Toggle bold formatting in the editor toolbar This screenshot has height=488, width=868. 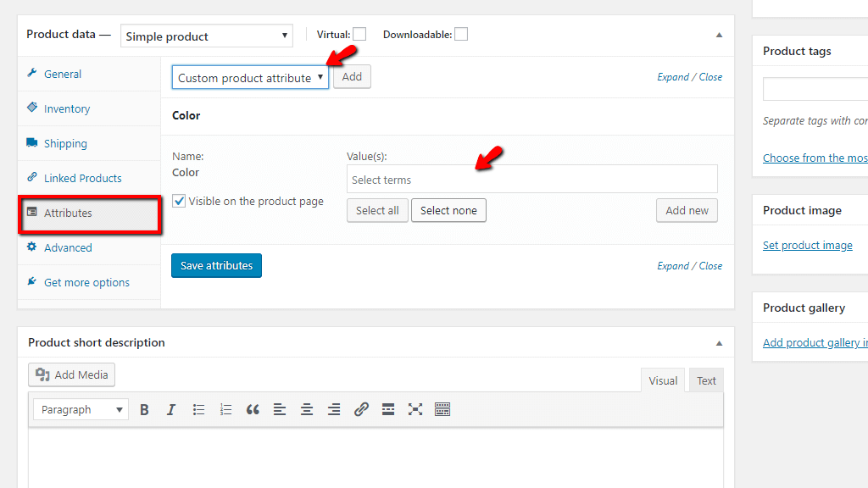144,409
